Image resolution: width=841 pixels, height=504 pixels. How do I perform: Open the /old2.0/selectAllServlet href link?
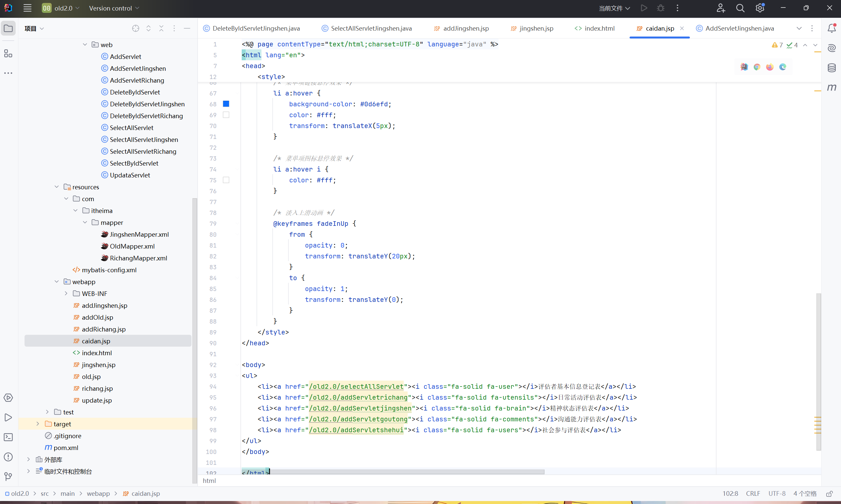[x=356, y=386]
